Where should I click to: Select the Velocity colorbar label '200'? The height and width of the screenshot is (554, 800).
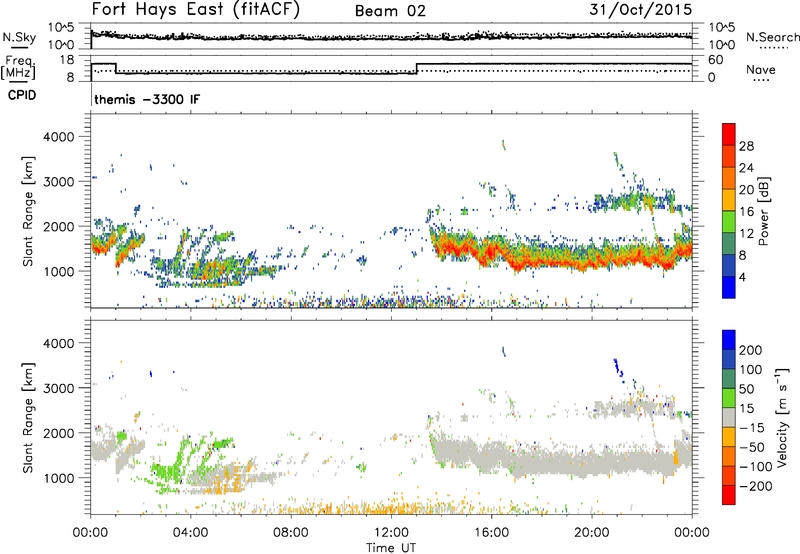[751, 350]
